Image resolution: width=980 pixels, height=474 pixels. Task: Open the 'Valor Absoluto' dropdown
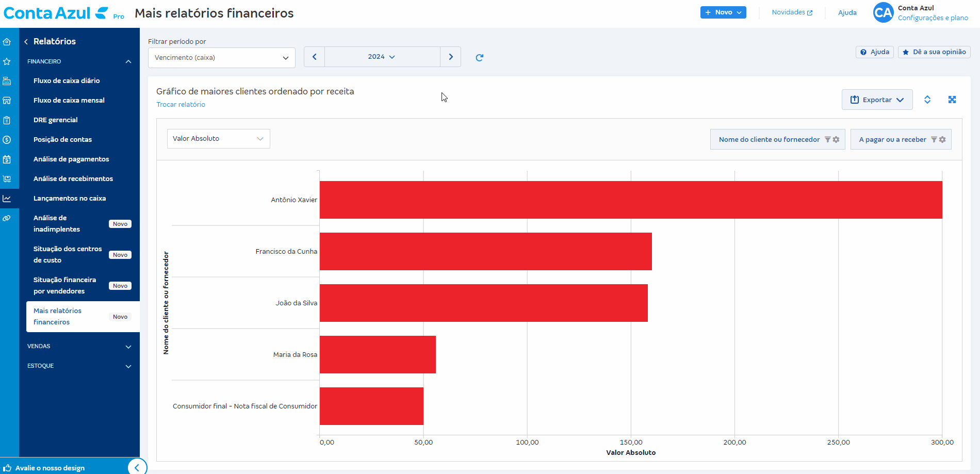pyautogui.click(x=218, y=139)
